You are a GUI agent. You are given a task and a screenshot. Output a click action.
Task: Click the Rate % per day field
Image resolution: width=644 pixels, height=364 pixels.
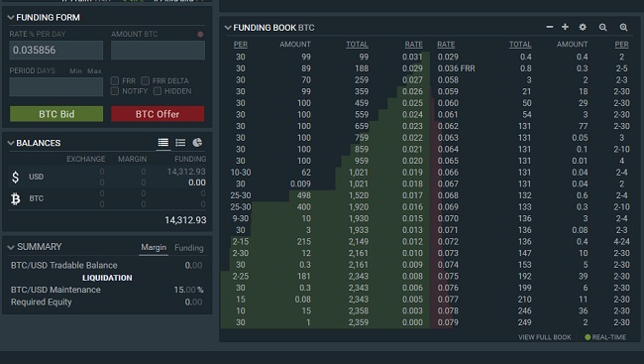[x=56, y=51]
